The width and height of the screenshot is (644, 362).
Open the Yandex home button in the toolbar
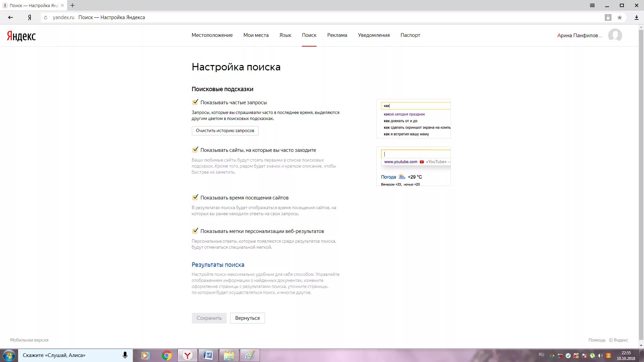point(30,17)
